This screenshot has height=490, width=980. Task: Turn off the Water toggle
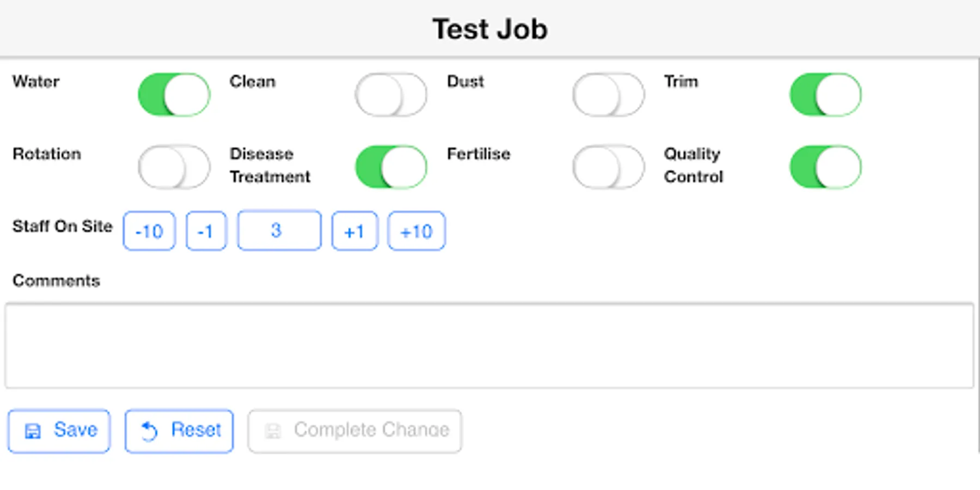174,95
